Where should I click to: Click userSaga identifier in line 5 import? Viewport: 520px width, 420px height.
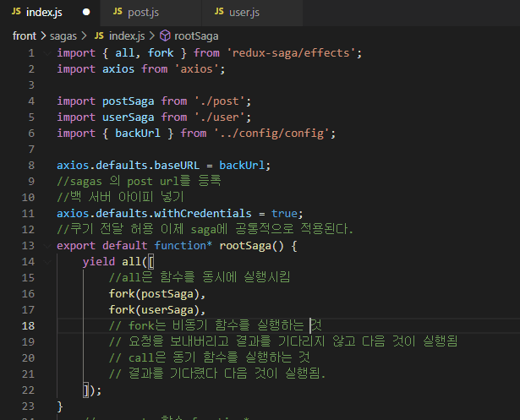pyautogui.click(x=128, y=117)
